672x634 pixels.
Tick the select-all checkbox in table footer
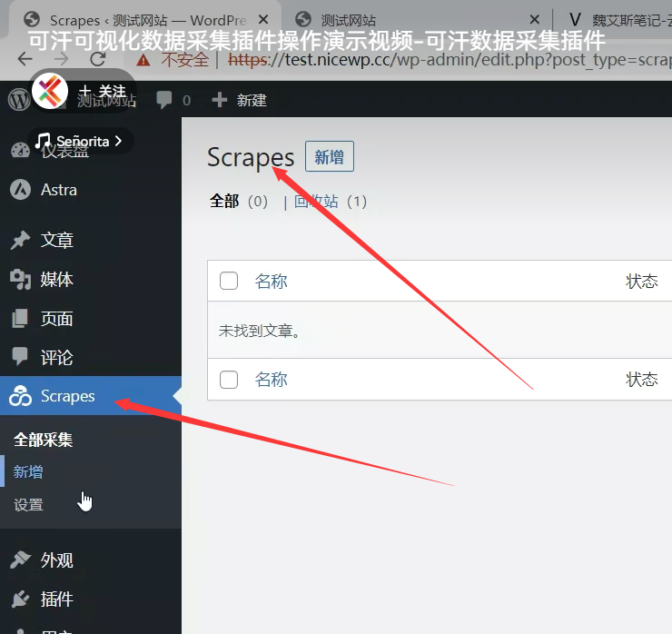tap(229, 380)
